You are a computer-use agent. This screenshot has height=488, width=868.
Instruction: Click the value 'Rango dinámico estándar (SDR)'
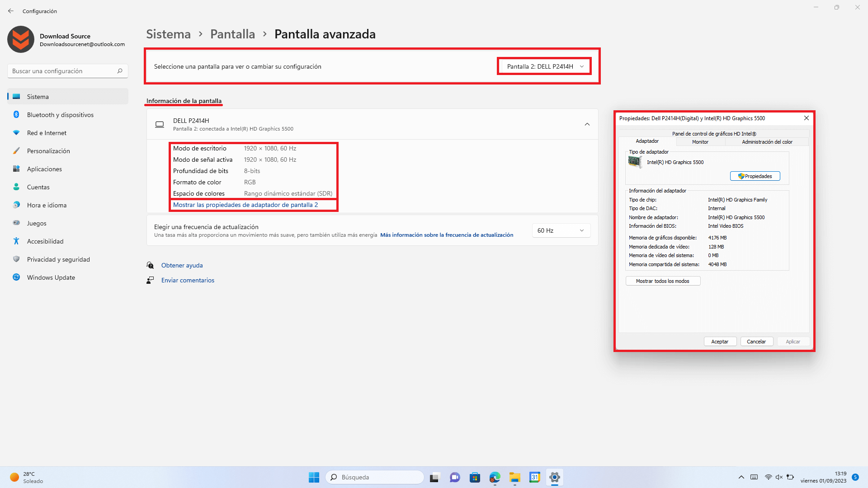288,193
